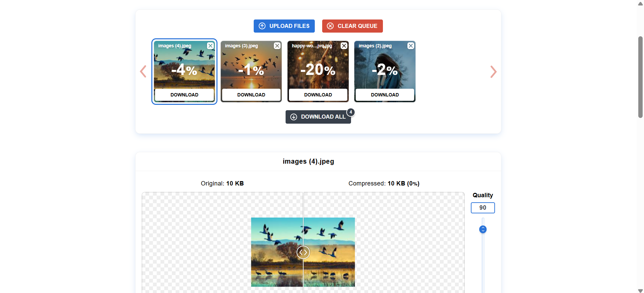Screen dimensions: 644x293
Task: Download compressed images (3).jpeg
Action: pyautogui.click(x=251, y=95)
